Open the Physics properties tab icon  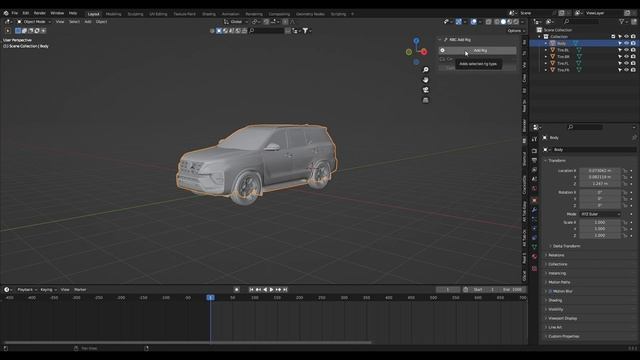tap(534, 229)
